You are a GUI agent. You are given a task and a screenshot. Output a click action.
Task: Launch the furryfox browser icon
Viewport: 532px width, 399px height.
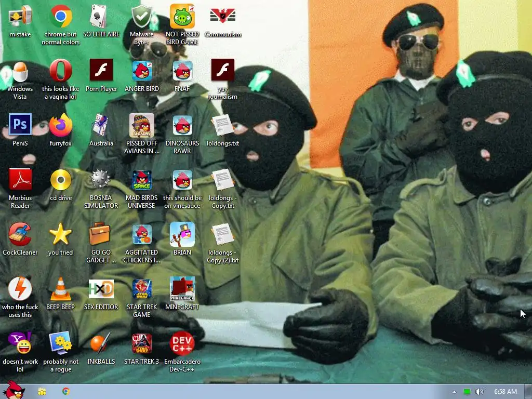61,125
